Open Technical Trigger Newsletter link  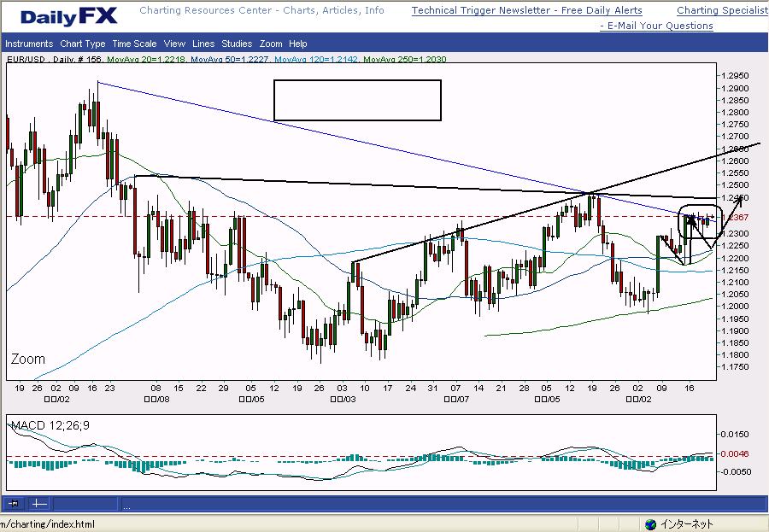(526, 10)
